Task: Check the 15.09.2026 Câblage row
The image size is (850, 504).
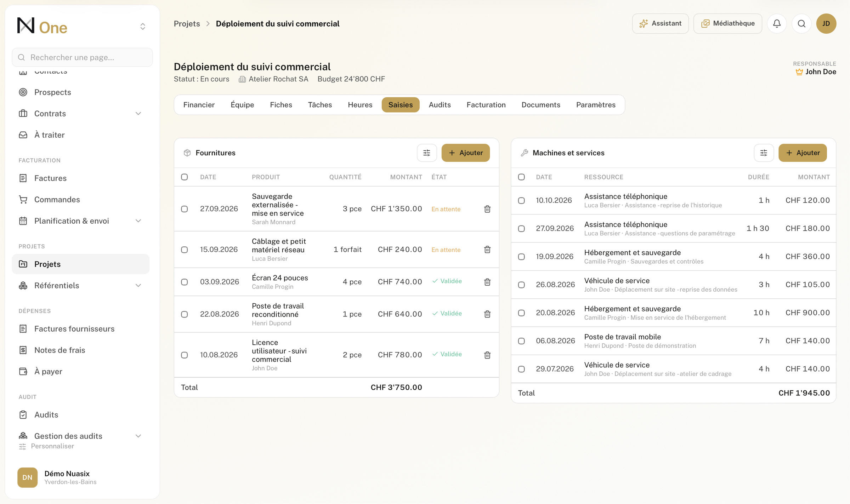Action: [x=185, y=250]
